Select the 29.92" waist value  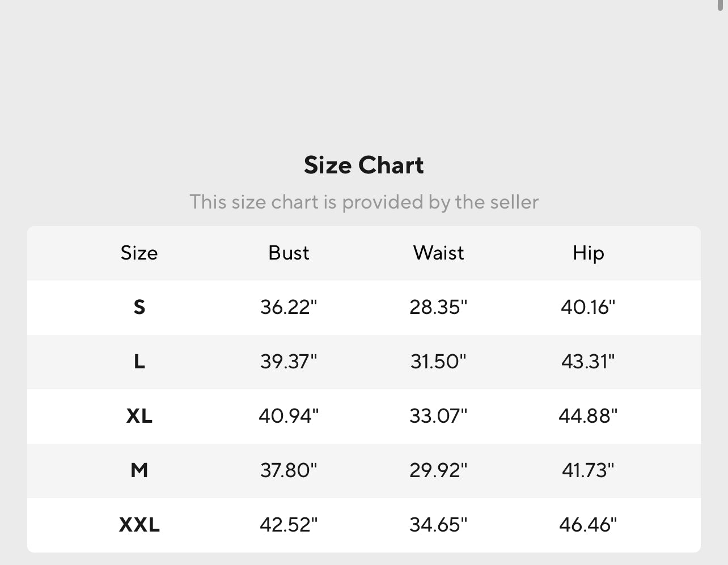[438, 470]
